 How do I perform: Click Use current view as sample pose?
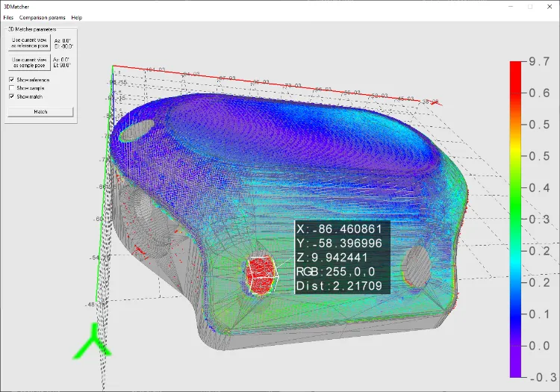click(29, 63)
